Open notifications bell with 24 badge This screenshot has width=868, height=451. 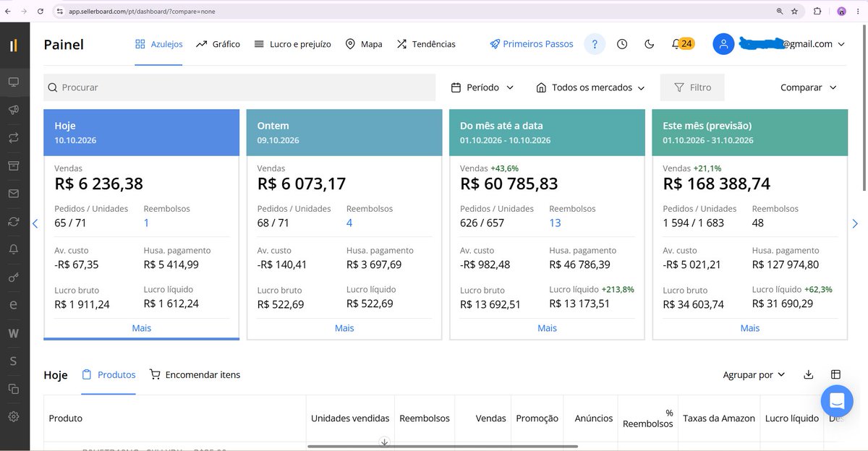(682, 44)
